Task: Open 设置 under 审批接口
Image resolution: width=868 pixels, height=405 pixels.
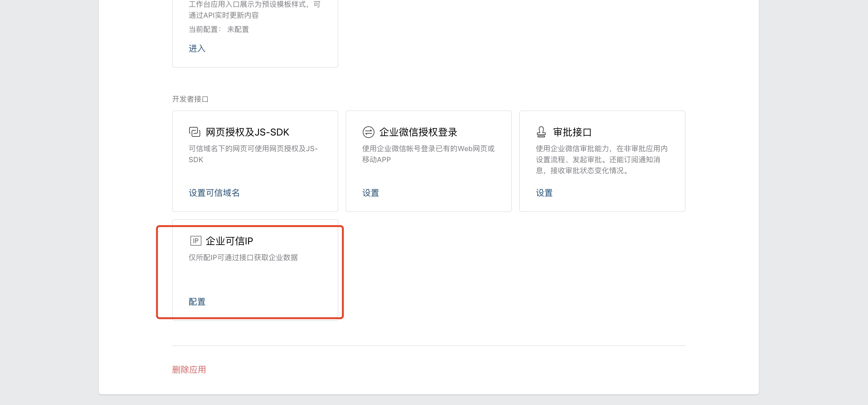Action: pyautogui.click(x=544, y=193)
